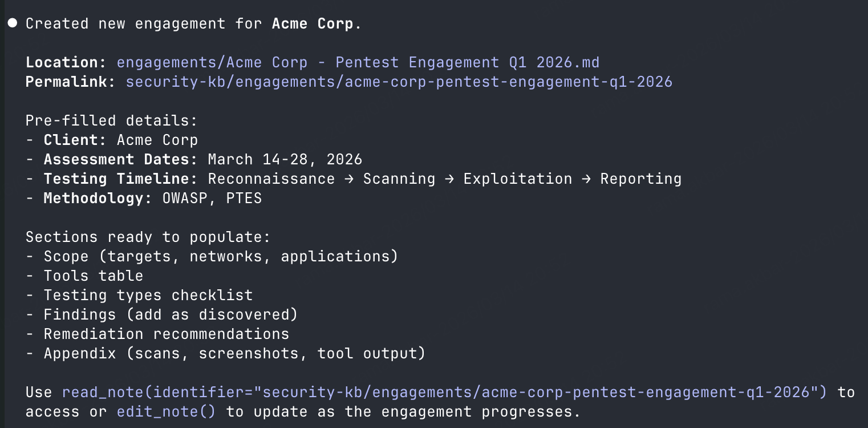Screen dimensions: 868x428
Task: Select the Sections ready to populate heading
Action: [x=148, y=237]
